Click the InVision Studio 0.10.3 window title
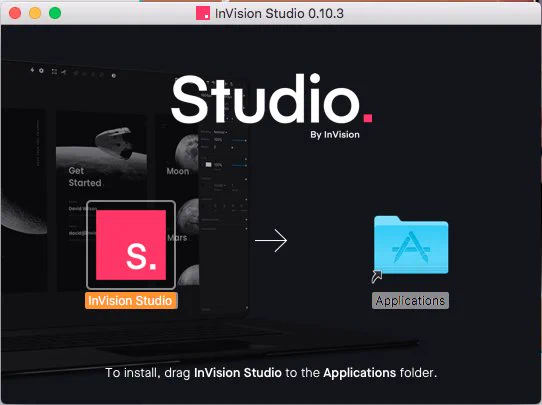The width and height of the screenshot is (542, 405). point(279,13)
